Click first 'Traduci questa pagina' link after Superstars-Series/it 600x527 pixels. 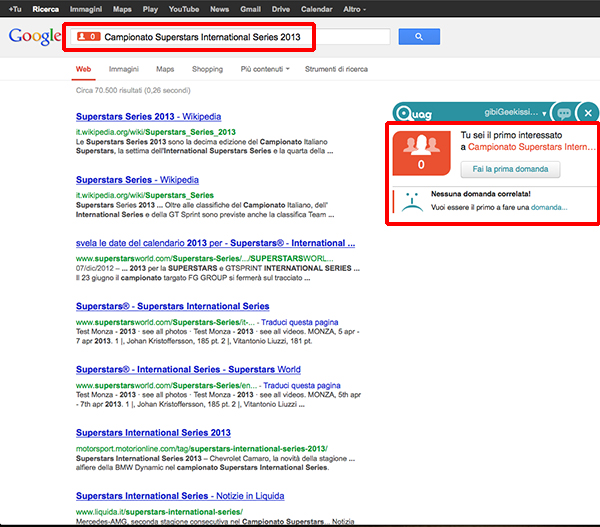click(x=300, y=322)
